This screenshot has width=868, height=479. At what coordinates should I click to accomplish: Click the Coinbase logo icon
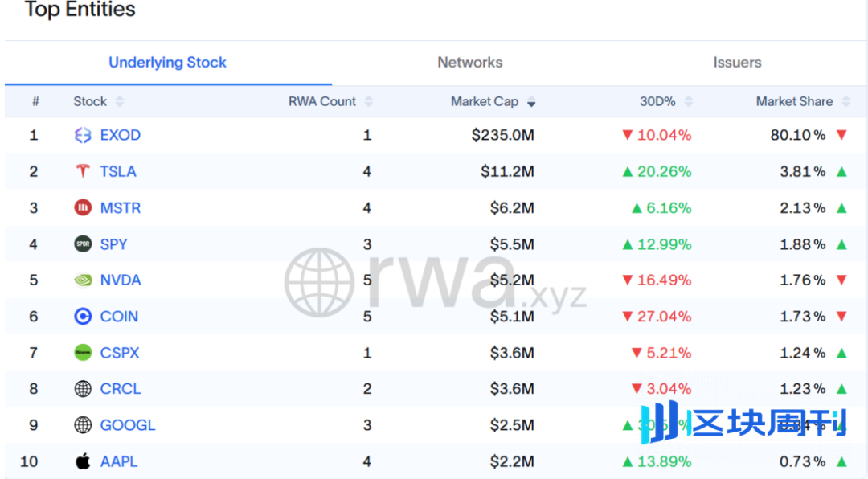coord(83,316)
